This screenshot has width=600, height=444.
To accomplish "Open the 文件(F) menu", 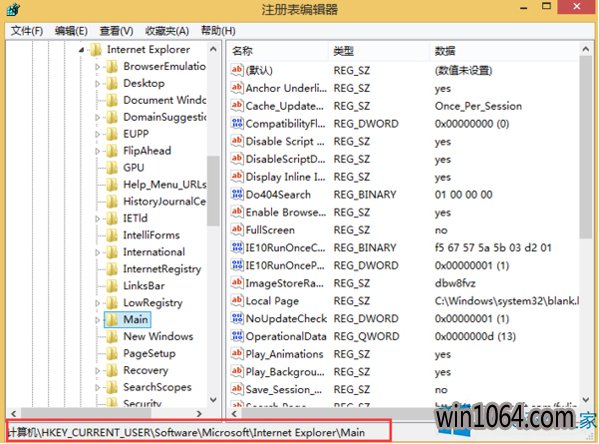I will tap(26, 31).
